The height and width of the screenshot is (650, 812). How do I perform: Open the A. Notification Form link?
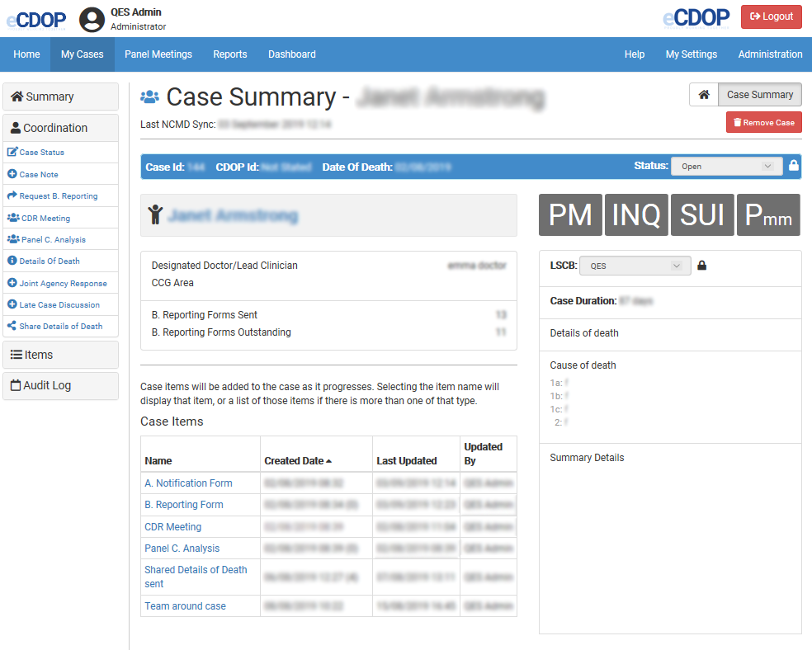point(188,483)
